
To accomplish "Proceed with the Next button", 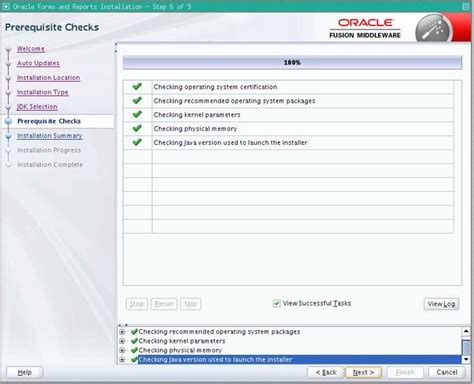I will (x=364, y=372).
